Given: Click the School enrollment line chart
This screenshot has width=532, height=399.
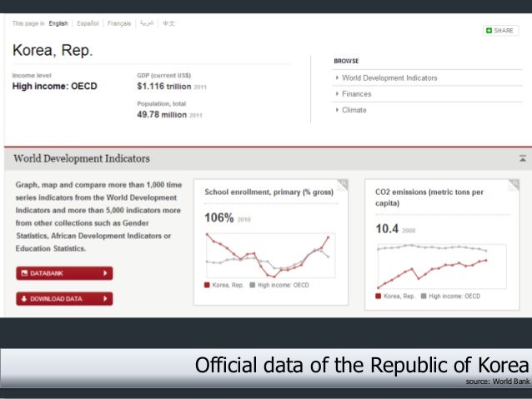Looking at the screenshot, I should (270, 255).
